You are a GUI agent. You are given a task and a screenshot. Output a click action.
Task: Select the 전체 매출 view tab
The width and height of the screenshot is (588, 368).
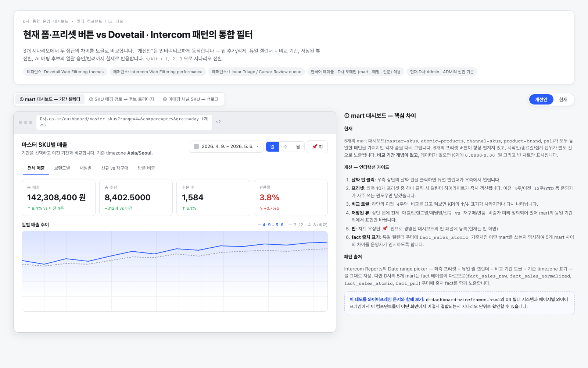(36, 168)
